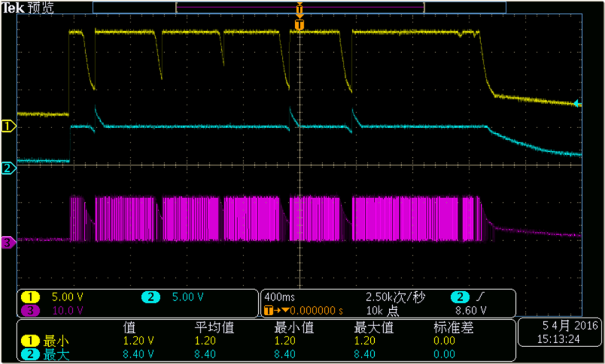Image resolution: width=605 pixels, height=364 pixels.
Task: Click the magenta channel 3 badge in the scale readout
Action: point(30,310)
